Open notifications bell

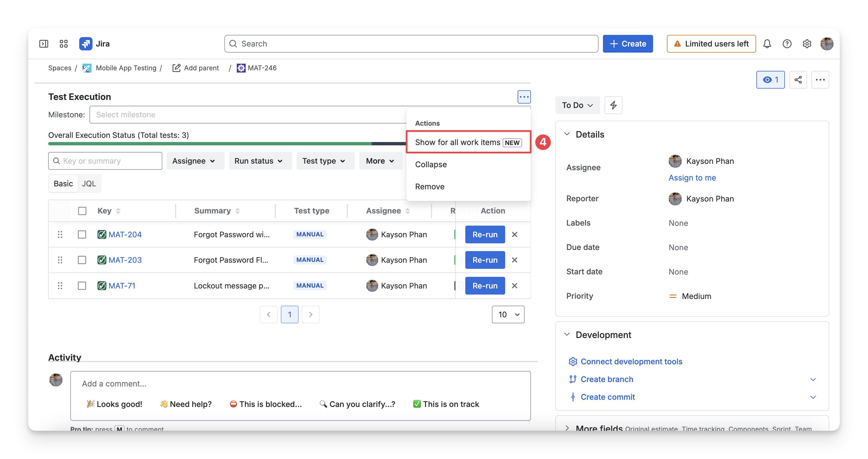tap(767, 44)
